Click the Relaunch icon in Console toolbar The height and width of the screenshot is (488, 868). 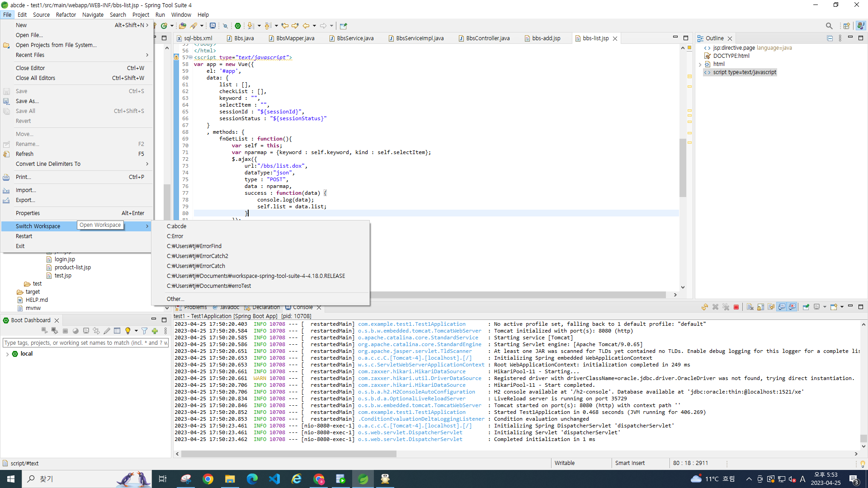(x=704, y=307)
